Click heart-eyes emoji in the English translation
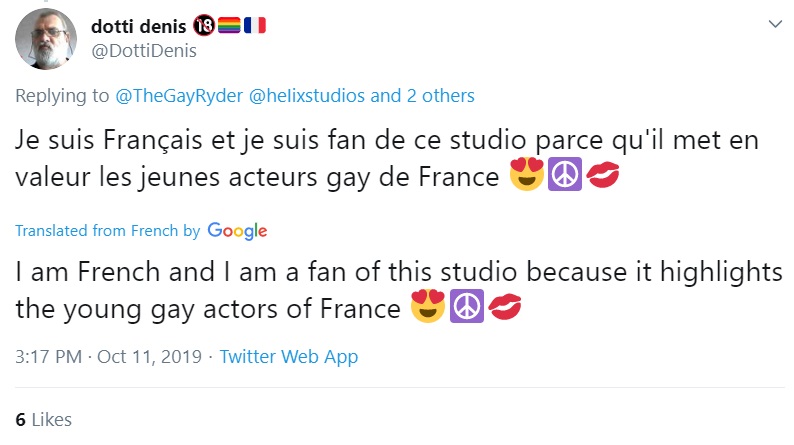This screenshot has width=794, height=445. 428,309
